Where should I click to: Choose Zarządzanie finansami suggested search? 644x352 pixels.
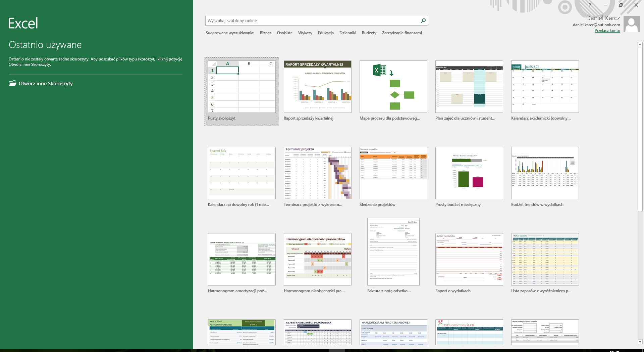tap(402, 33)
